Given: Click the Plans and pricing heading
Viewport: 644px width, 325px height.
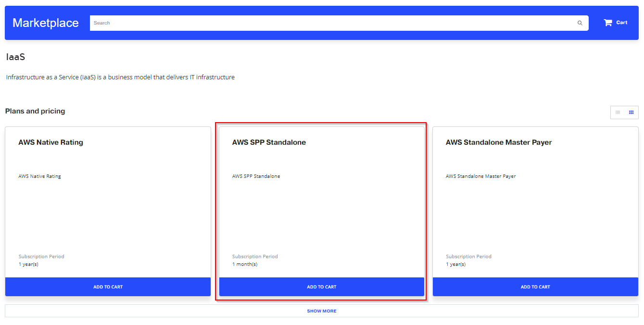Looking at the screenshot, I should click(35, 111).
